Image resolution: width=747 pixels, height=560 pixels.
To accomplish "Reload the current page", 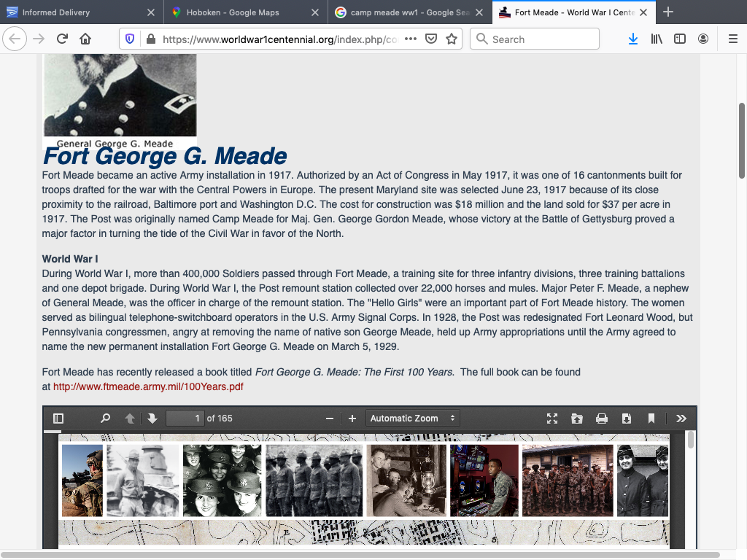I will click(x=62, y=39).
